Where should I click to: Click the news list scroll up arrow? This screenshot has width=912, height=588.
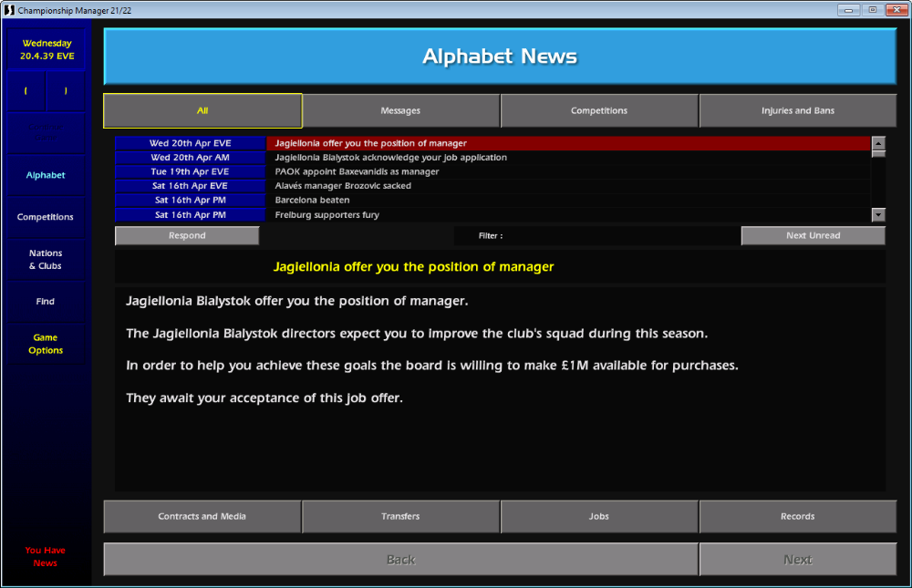click(878, 143)
